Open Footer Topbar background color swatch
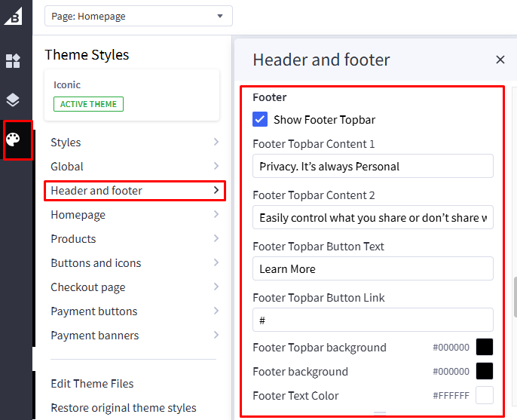This screenshot has width=517, height=420. pos(484,348)
